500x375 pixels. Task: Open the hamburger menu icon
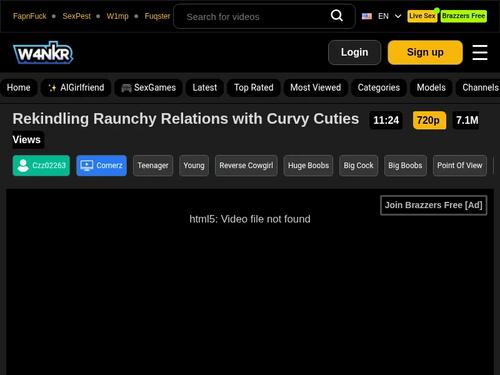point(480,53)
